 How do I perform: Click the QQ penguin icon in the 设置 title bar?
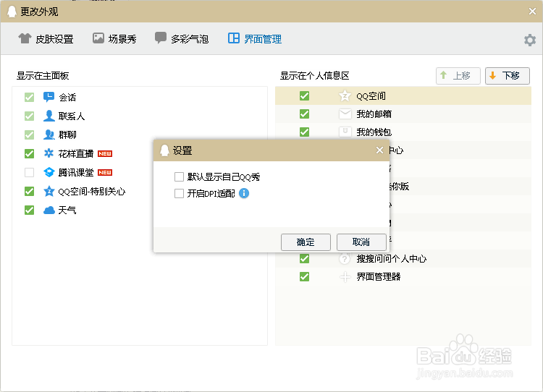(164, 150)
